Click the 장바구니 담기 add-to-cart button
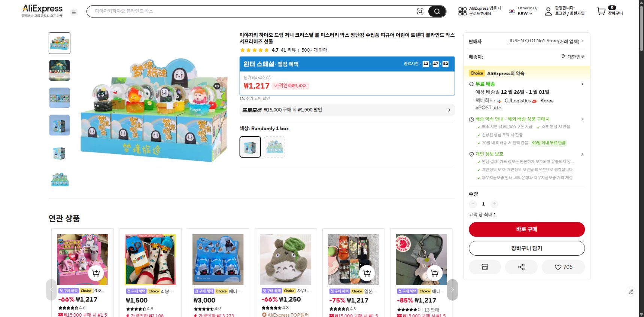Screen dimensions: 644x317 (526, 248)
